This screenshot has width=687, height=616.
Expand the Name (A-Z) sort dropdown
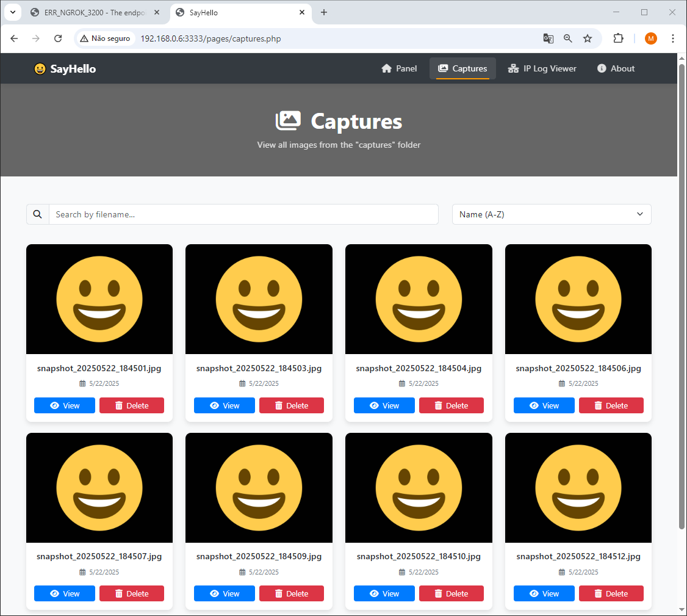point(551,214)
